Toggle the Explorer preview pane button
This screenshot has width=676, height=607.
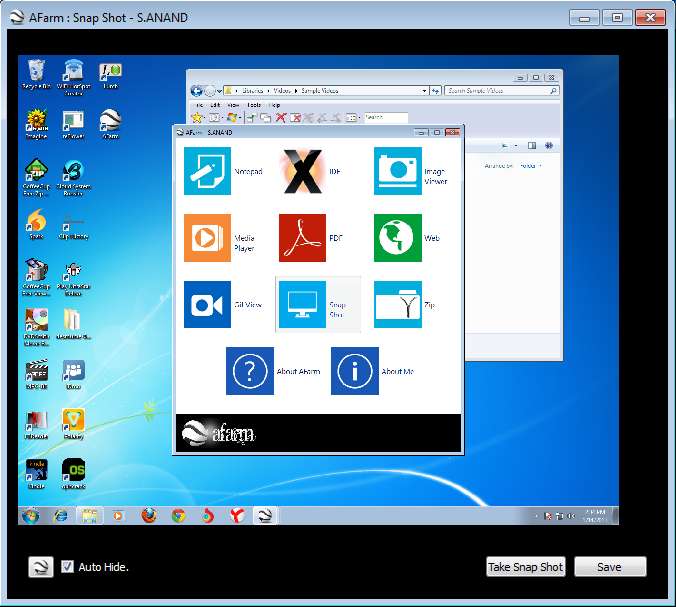click(x=532, y=146)
